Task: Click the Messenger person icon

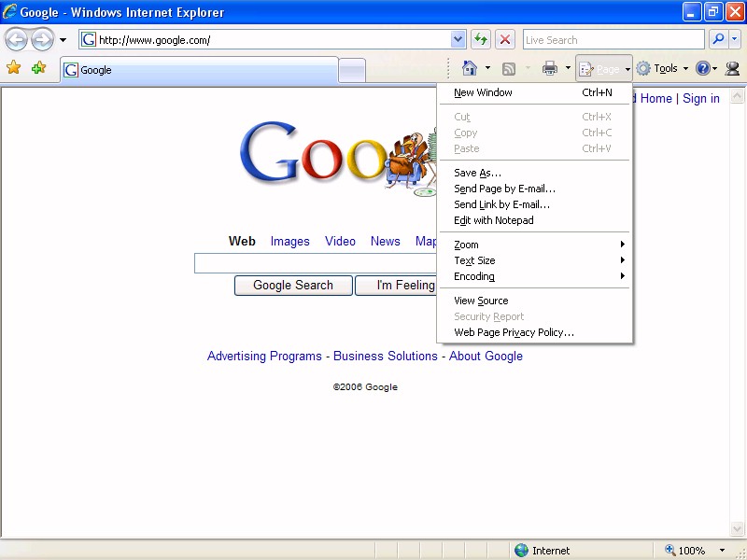Action: pos(732,69)
